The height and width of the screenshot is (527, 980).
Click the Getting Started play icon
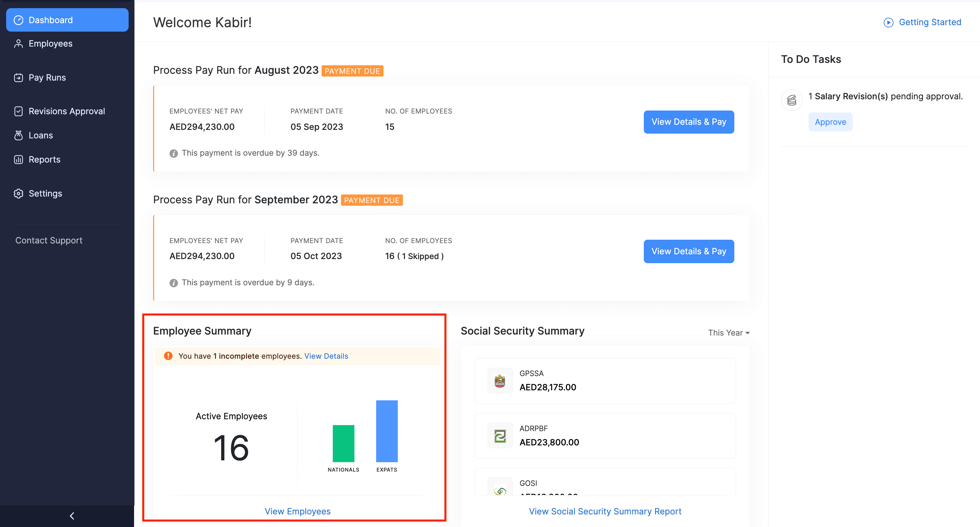point(888,22)
